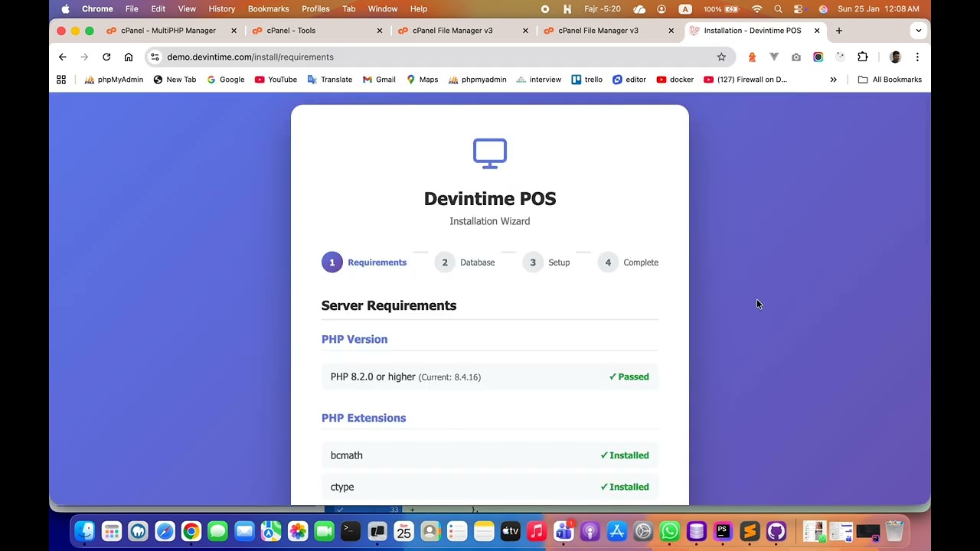980x551 pixels.
Task: Click the date and time in menu bar
Action: 878,9
